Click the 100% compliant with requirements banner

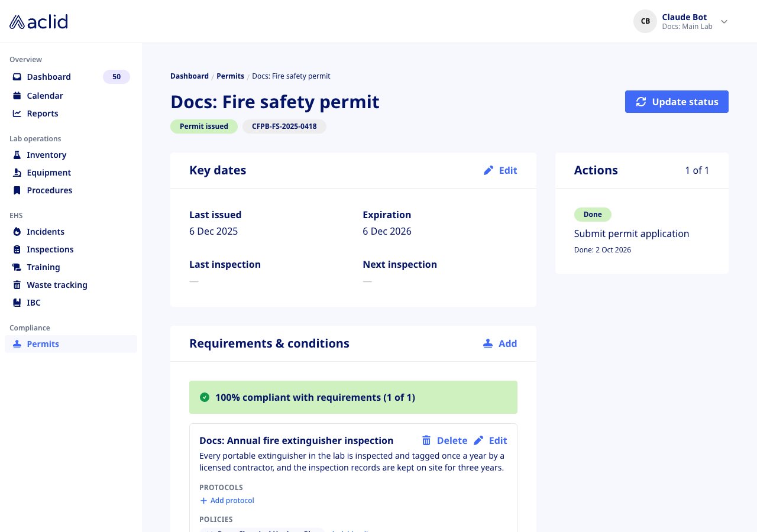353,397
